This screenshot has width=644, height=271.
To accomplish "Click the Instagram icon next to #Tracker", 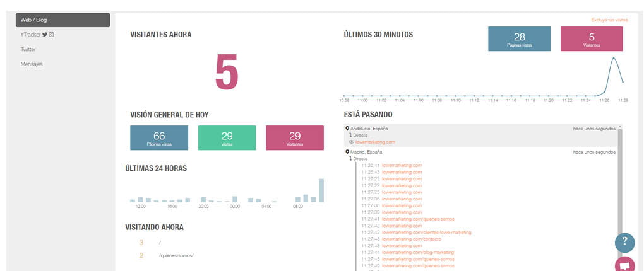I will (x=52, y=35).
